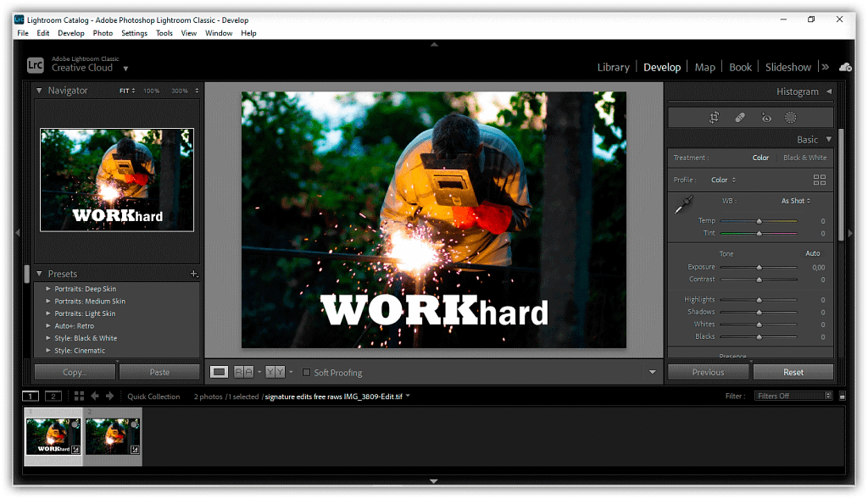Set Treatment to Black & White

[805, 158]
